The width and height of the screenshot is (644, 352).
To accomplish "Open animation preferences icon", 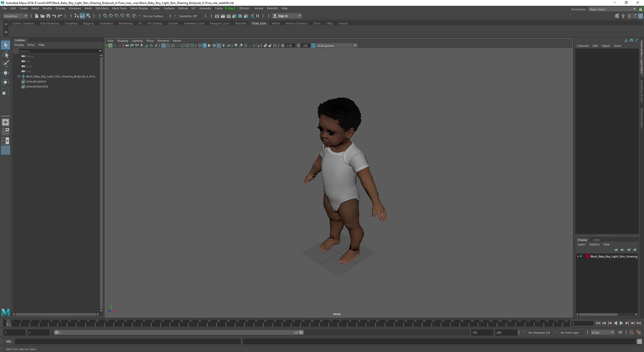I will click(x=639, y=332).
